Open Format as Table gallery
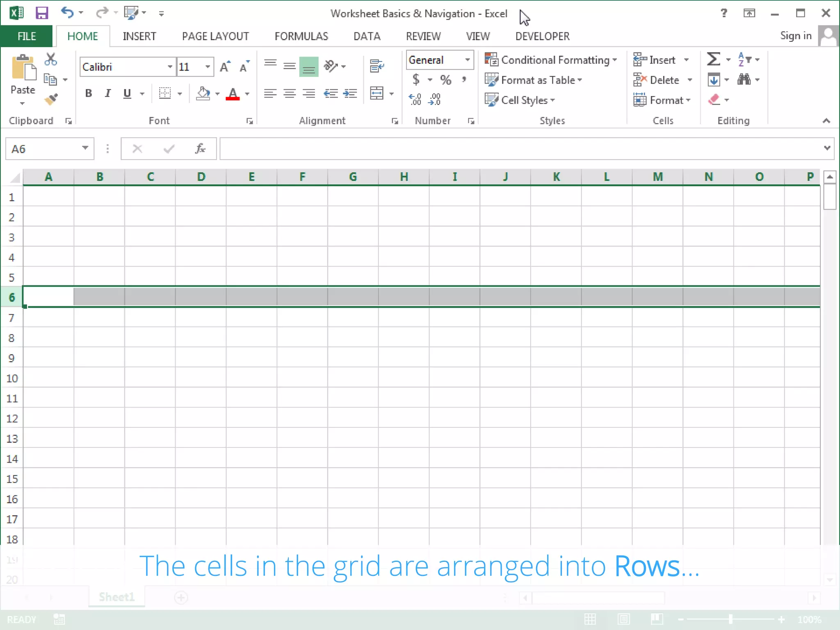Viewport: 840px width, 630px height. [533, 80]
